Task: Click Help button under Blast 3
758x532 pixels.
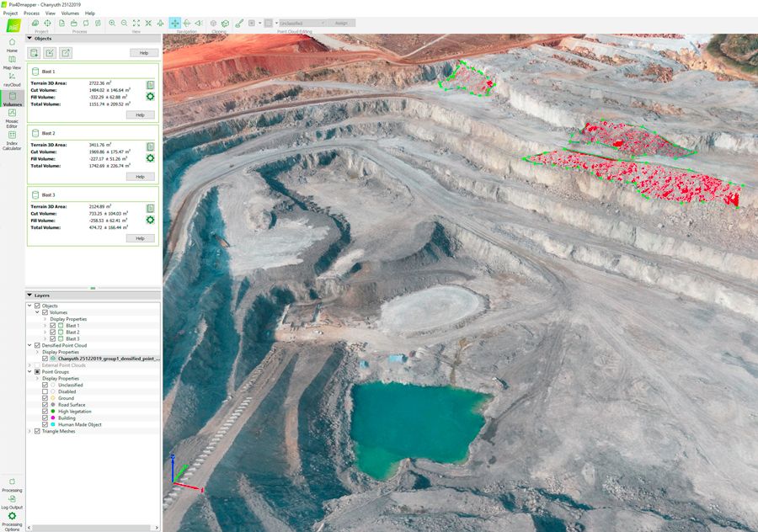Action: (x=140, y=239)
